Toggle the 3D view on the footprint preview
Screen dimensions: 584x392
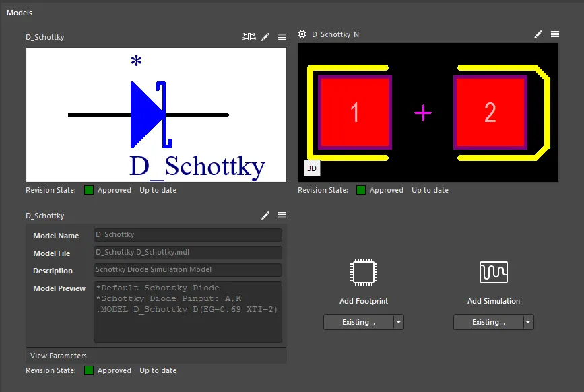(x=311, y=168)
